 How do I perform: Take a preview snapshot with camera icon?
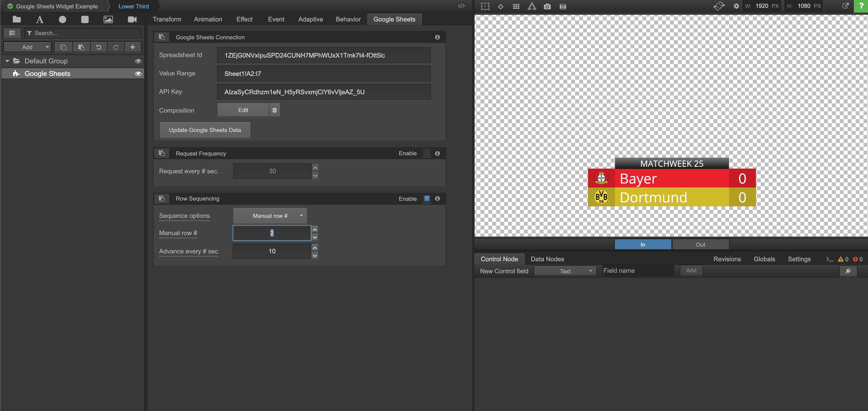click(547, 6)
